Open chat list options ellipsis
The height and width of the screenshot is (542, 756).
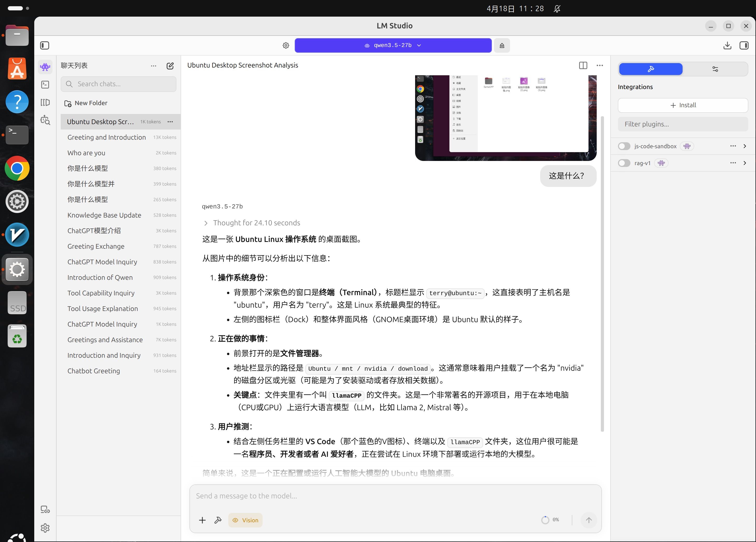(x=153, y=66)
